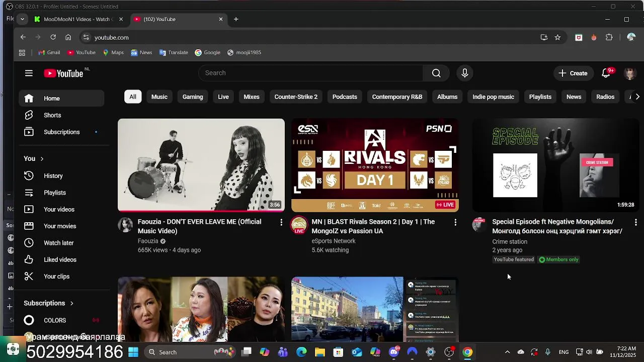This screenshot has height=362, width=644.
Task: Open options menu for BLAST Rivals video
Action: point(455,222)
